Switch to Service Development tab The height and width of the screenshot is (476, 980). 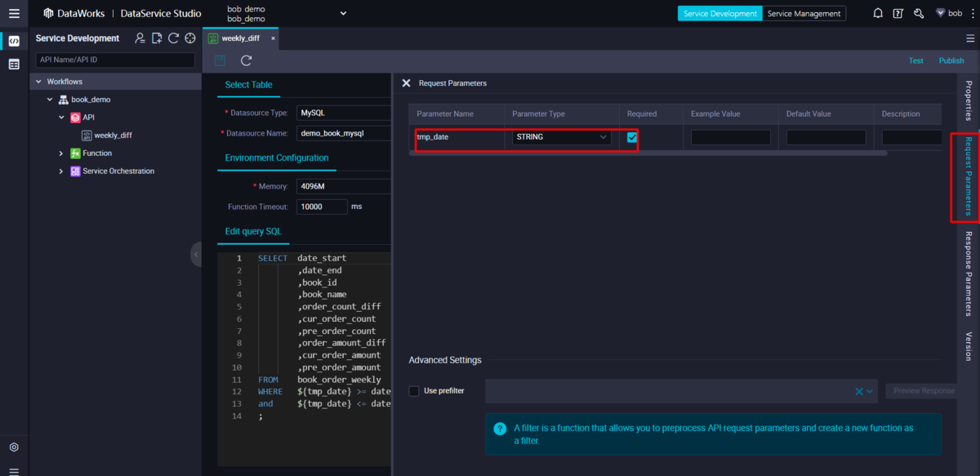(x=719, y=14)
